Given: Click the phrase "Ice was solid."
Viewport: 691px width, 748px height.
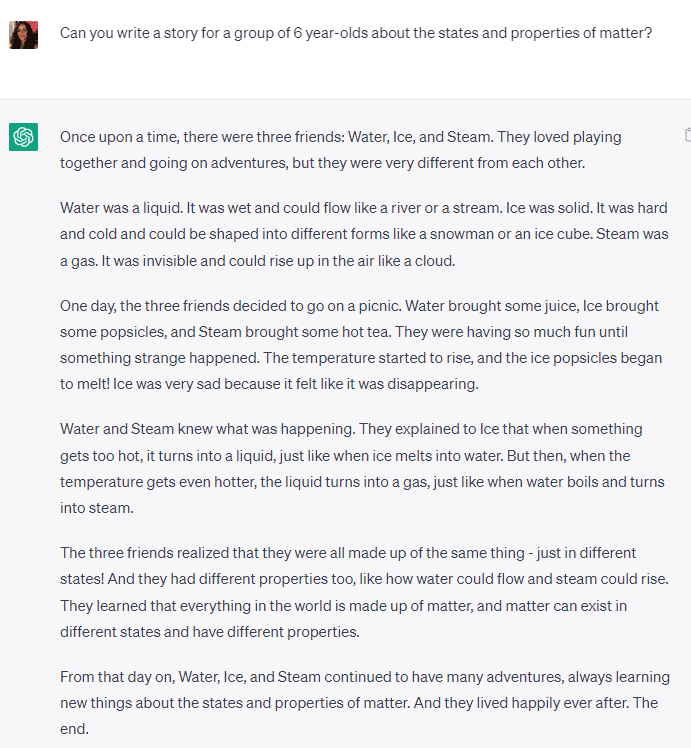Looking at the screenshot, I should point(549,208).
